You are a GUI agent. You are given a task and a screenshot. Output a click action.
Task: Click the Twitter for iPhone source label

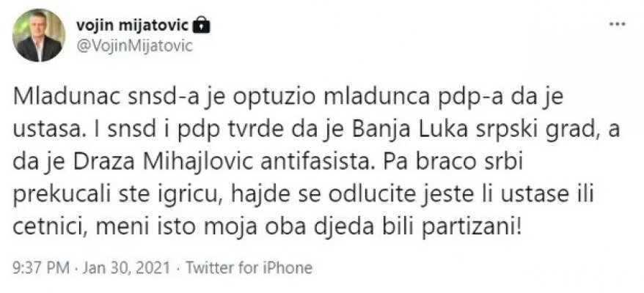(249, 268)
